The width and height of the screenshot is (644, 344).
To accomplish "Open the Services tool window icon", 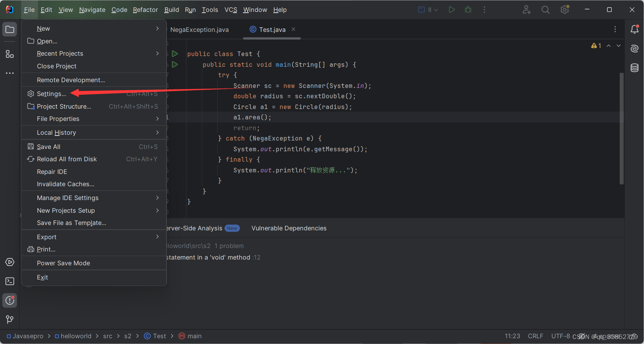I will tap(10, 262).
